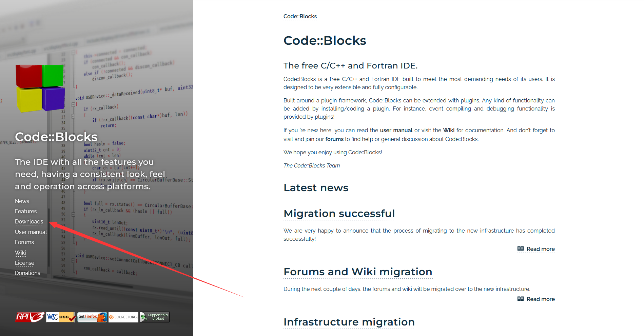Open the Downloads page
This screenshot has height=336, width=644.
pos(29,221)
